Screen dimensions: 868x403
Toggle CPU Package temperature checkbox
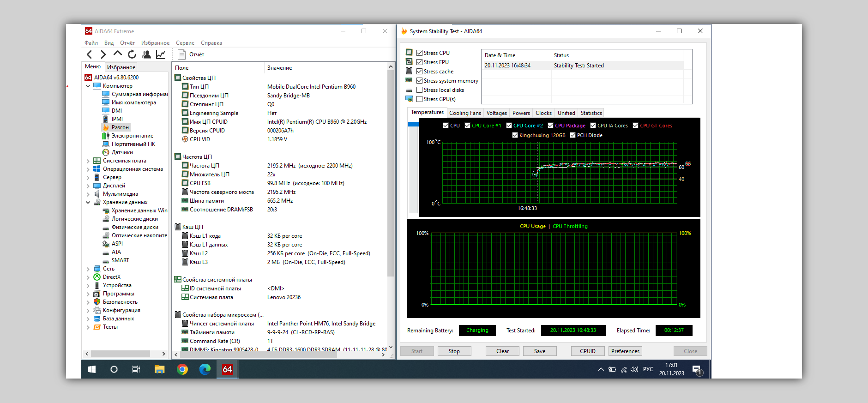pos(550,126)
